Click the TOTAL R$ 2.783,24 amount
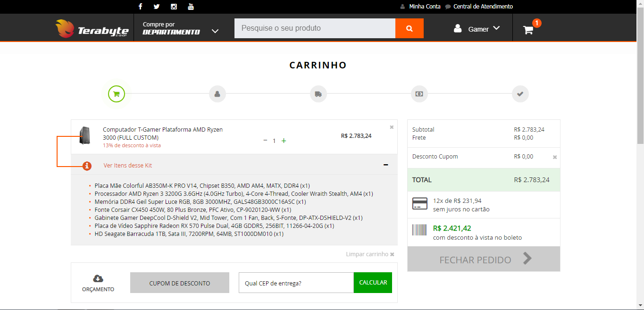644x310 pixels. pos(532,180)
